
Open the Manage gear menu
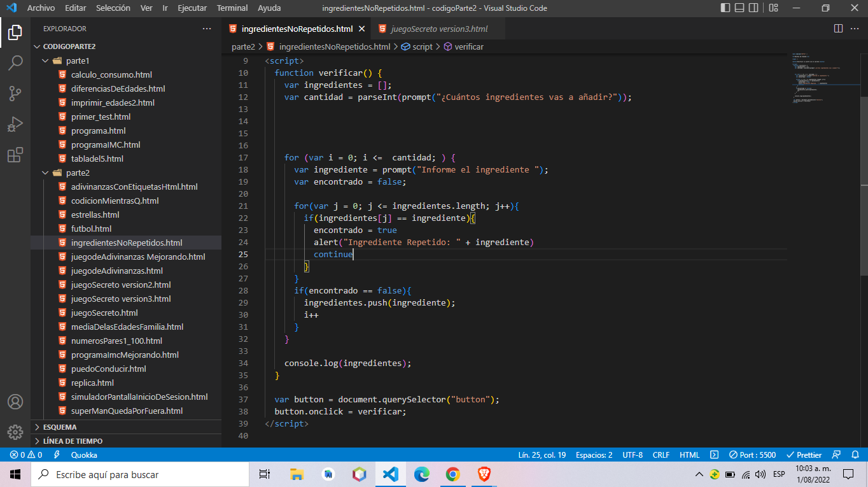tap(15, 432)
